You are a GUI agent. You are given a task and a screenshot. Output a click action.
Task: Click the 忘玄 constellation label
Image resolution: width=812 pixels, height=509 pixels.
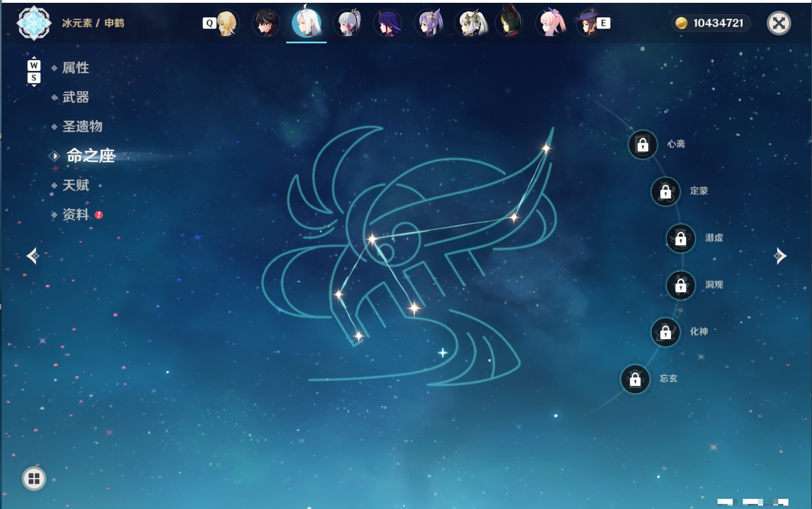[x=669, y=379]
